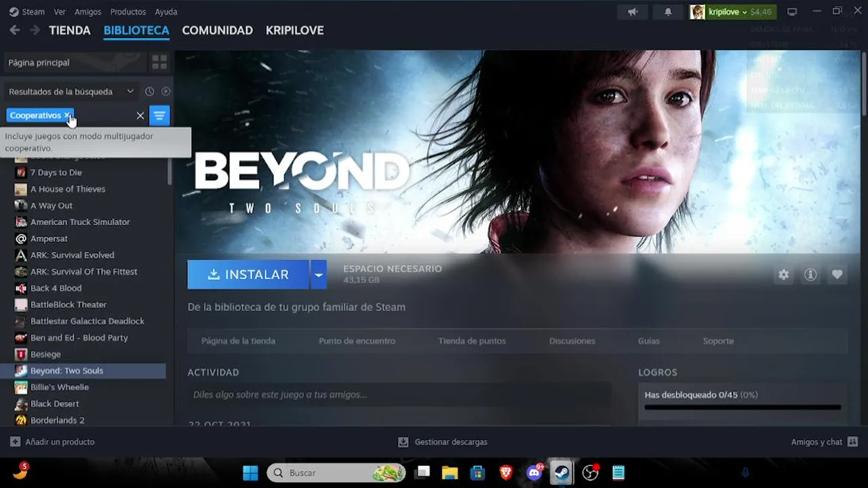Switch to the COMUNIDAD tab
Viewport: 868px width, 488px height.
pyautogui.click(x=217, y=30)
